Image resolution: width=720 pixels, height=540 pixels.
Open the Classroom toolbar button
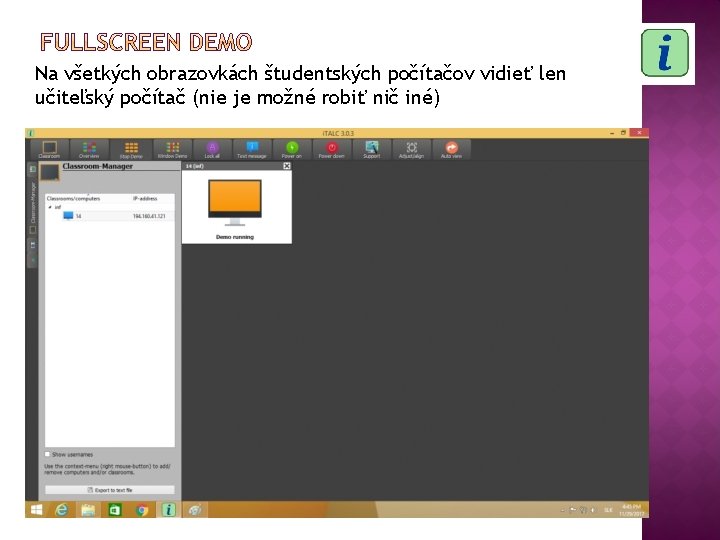(50, 149)
